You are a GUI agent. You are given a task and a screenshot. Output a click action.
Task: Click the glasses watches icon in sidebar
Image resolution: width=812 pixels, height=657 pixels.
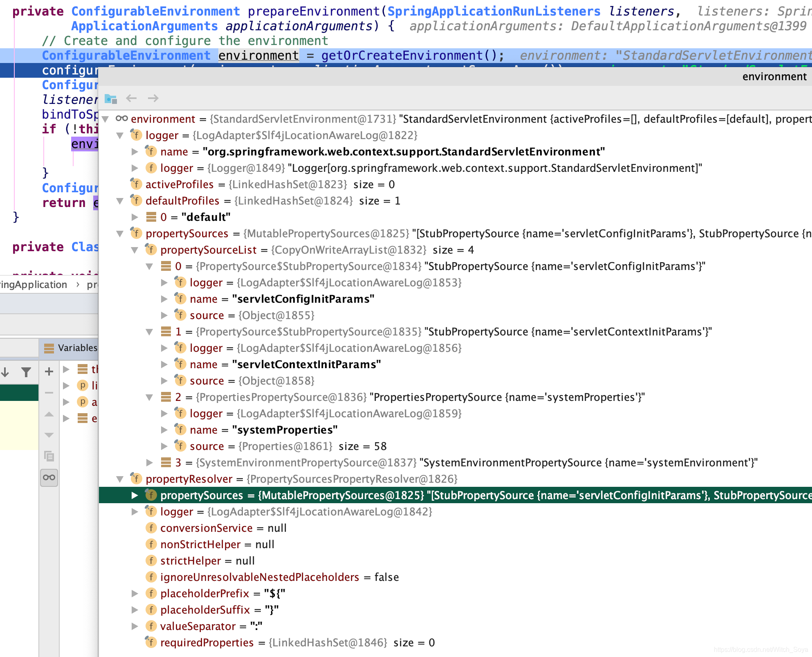tap(49, 477)
